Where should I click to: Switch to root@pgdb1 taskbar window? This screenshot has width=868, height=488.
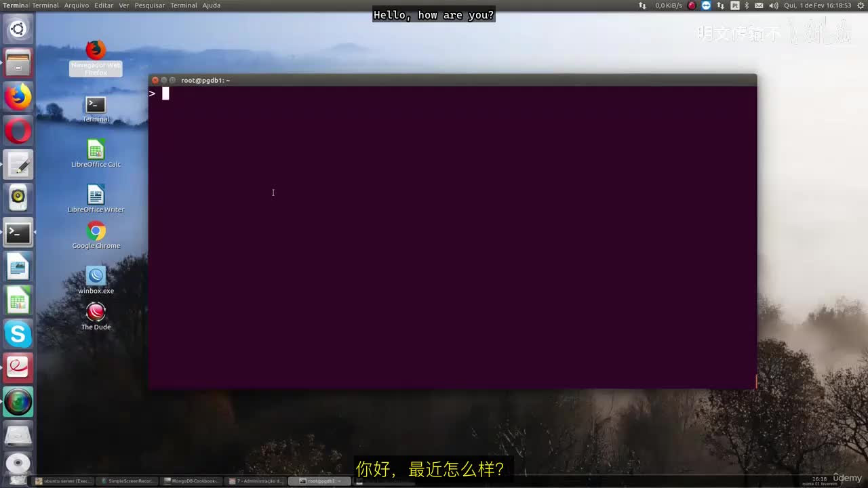pyautogui.click(x=320, y=481)
